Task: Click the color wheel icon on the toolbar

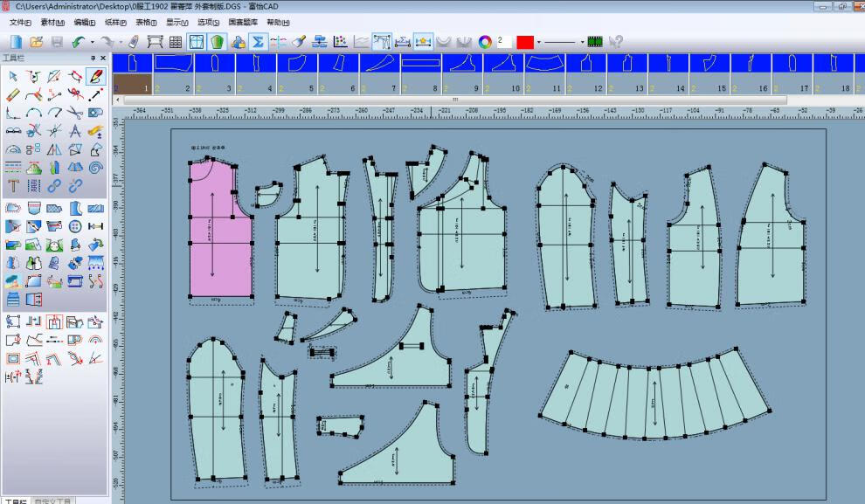Action: [x=484, y=41]
